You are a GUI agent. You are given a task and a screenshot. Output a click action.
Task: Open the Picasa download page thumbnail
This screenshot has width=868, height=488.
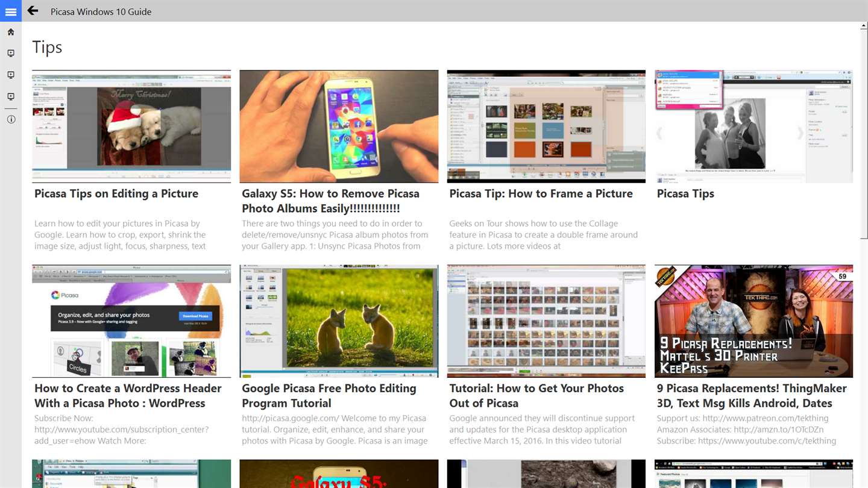[131, 321]
